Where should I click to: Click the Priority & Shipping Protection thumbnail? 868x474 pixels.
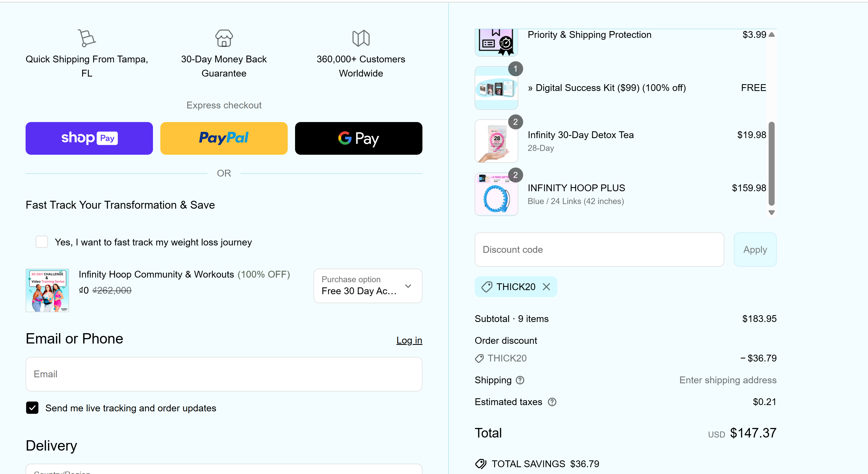coord(496,42)
